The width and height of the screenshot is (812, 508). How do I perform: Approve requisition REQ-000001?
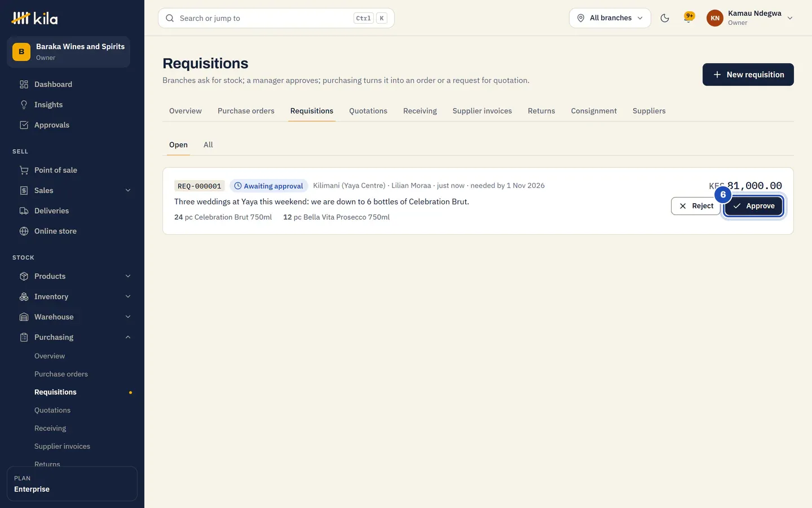pos(753,206)
